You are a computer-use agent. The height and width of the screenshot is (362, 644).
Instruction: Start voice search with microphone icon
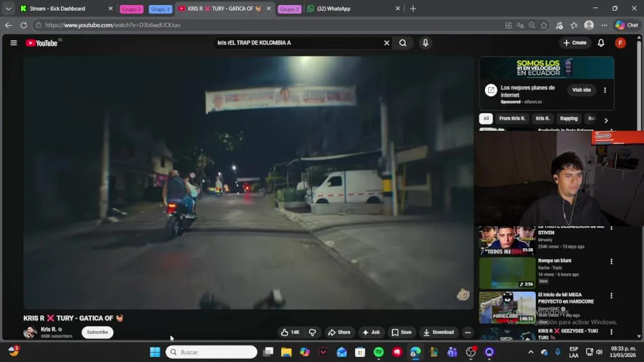pyautogui.click(x=425, y=43)
